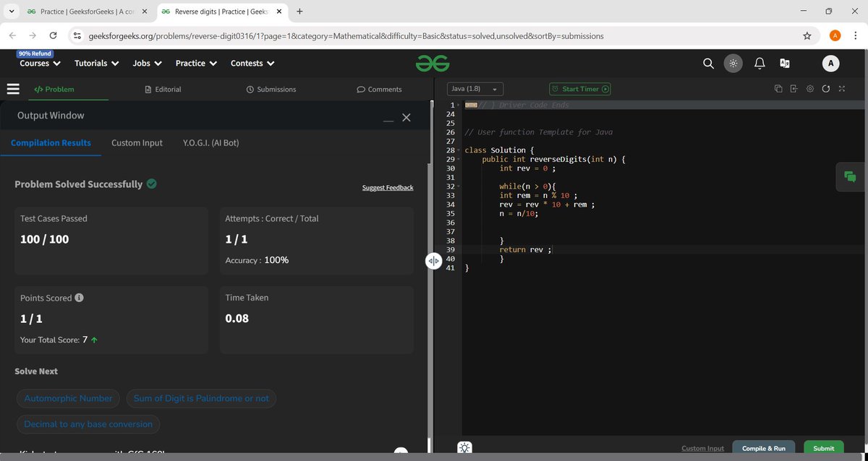Switch to the Problem tab
868x461 pixels.
click(x=54, y=89)
